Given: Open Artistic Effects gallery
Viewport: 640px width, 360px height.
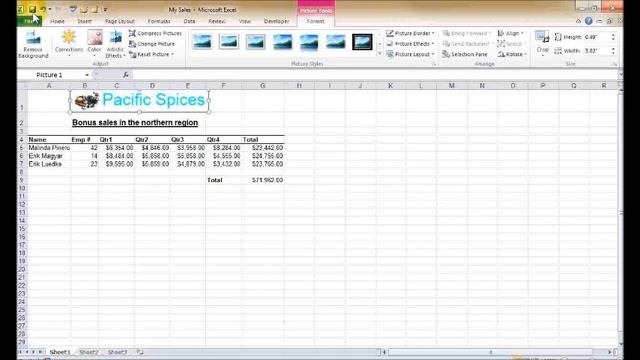Looking at the screenshot, I should point(116,44).
